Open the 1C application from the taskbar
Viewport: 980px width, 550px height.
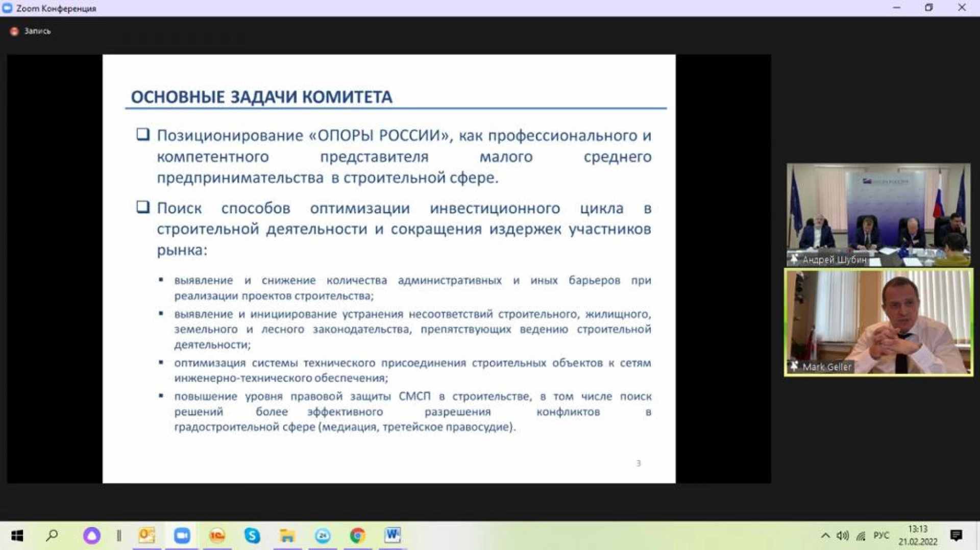[x=217, y=535]
